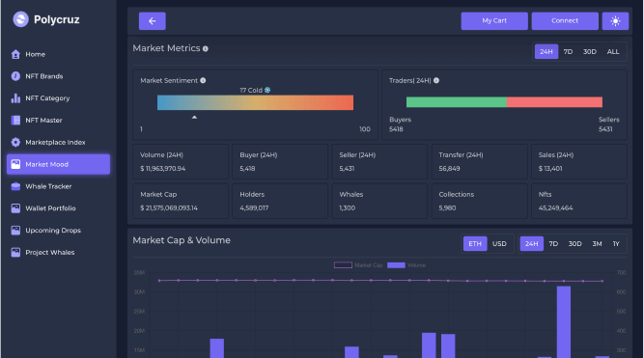
Task: Click the back arrow button
Action: pyautogui.click(x=152, y=21)
